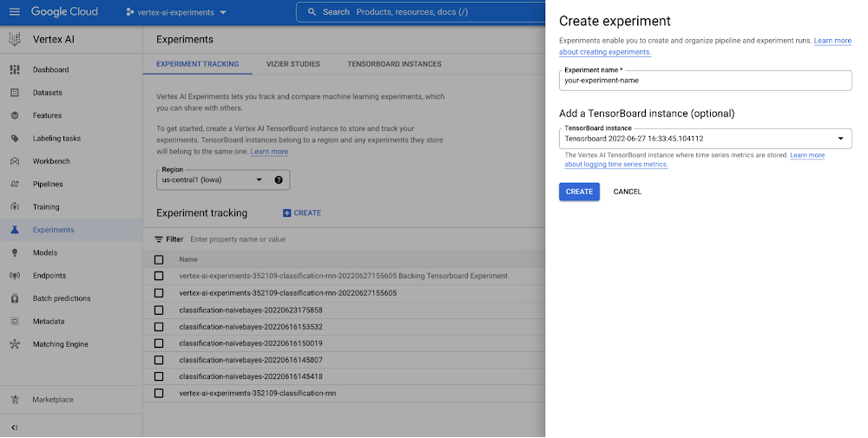Check the Backing Tensorboard Experiment row
Screen dimensions: 868x438
[x=159, y=276]
